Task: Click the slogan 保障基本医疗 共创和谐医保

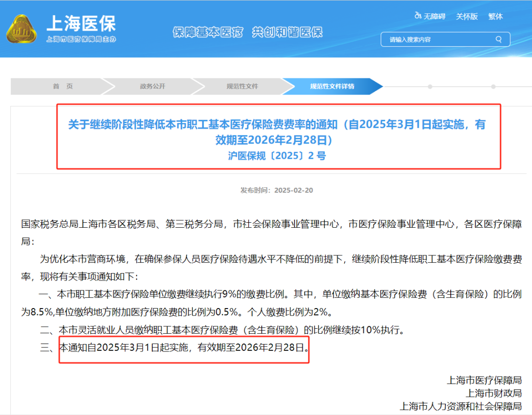Action: (248, 32)
